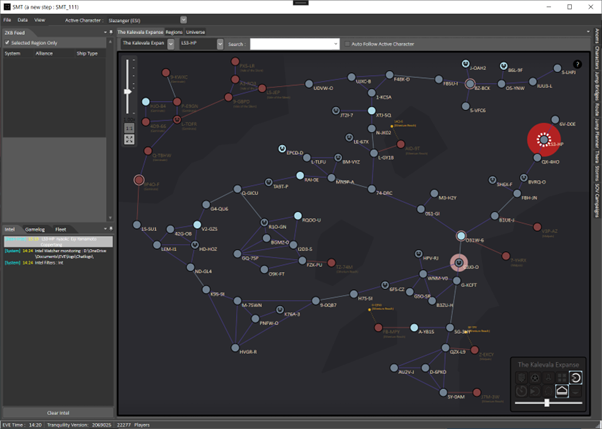Select the SI-I89 ringed system node
The width and height of the screenshot is (602, 429).
(459, 264)
